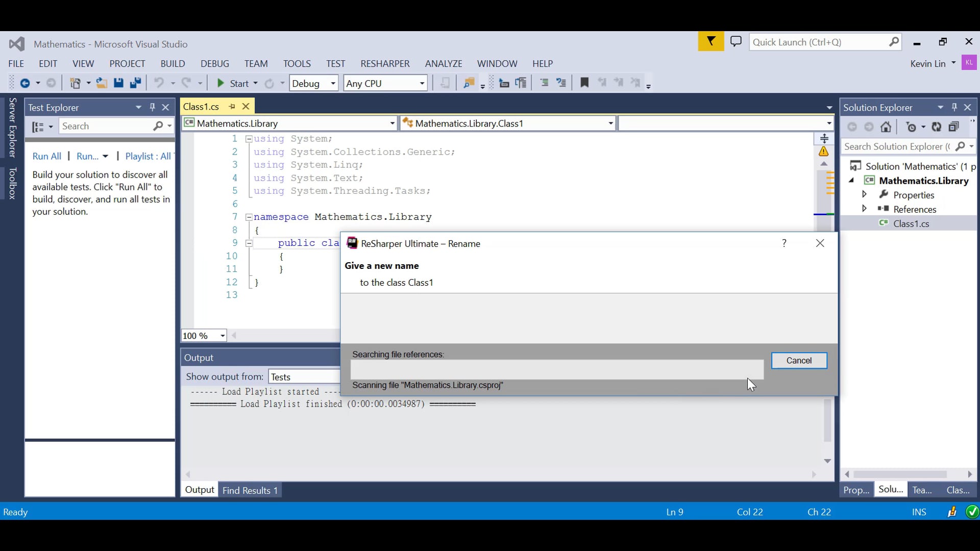Screen dimensions: 980x551
Task: Click the Save All toolbar icon
Action: tap(135, 83)
